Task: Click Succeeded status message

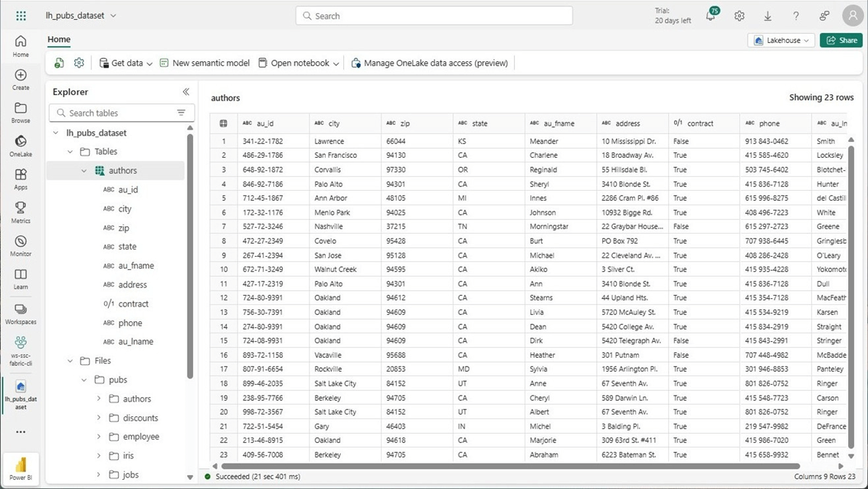Action: (257, 476)
